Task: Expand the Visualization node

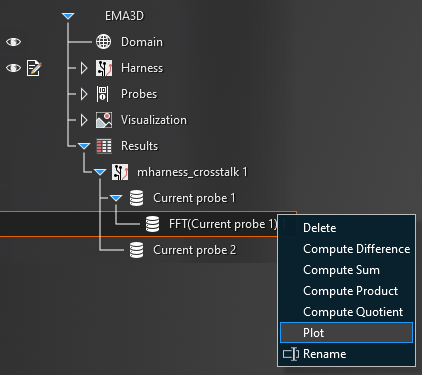Action: click(x=84, y=120)
